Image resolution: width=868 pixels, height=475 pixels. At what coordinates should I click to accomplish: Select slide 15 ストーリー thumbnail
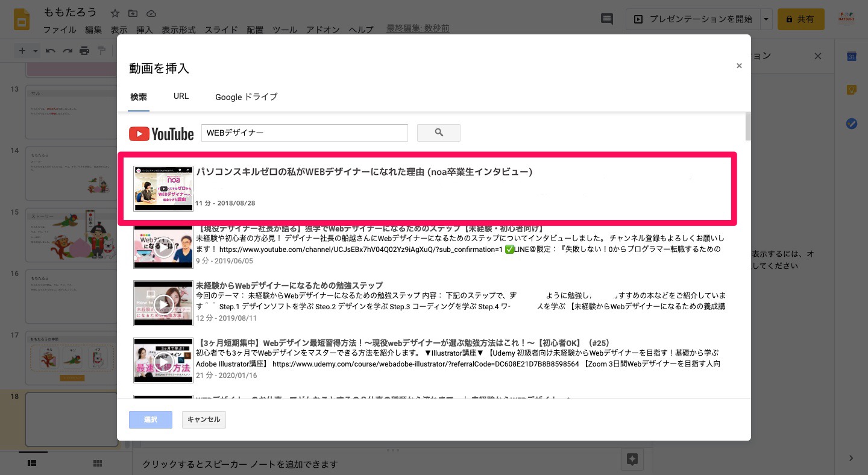pyautogui.click(x=72, y=234)
